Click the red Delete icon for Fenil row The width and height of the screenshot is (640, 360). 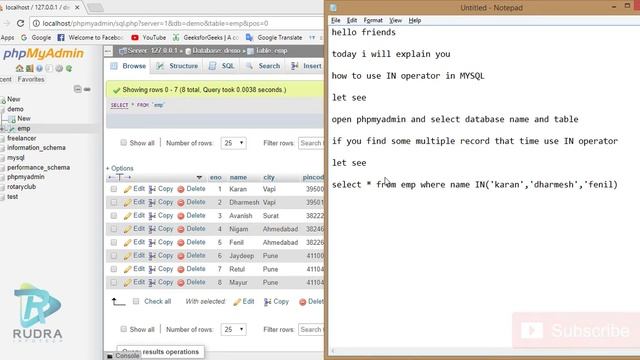point(181,243)
